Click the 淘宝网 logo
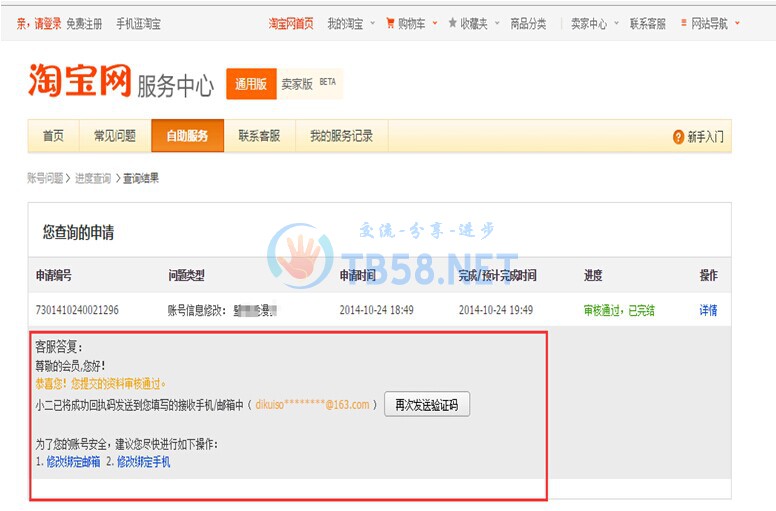Viewport: 776px width, 511px height. pos(80,80)
